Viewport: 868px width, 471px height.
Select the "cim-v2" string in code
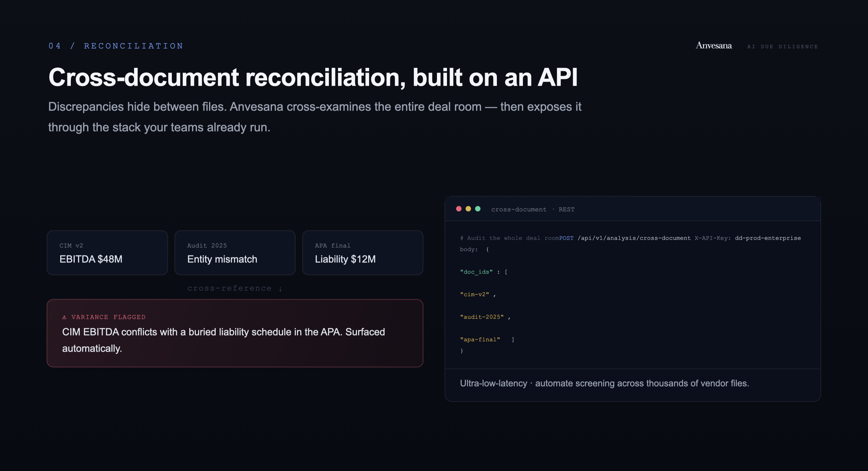pos(474,295)
